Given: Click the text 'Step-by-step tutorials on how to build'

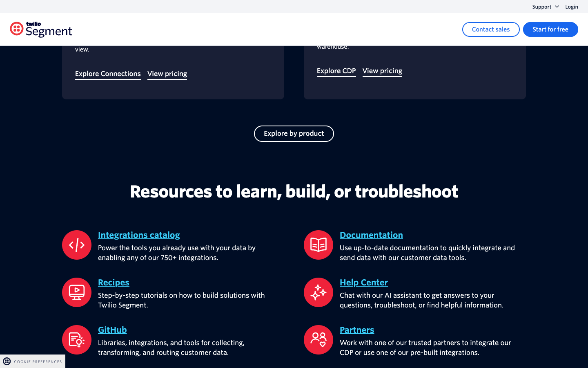Looking at the screenshot, I should (x=158, y=295).
